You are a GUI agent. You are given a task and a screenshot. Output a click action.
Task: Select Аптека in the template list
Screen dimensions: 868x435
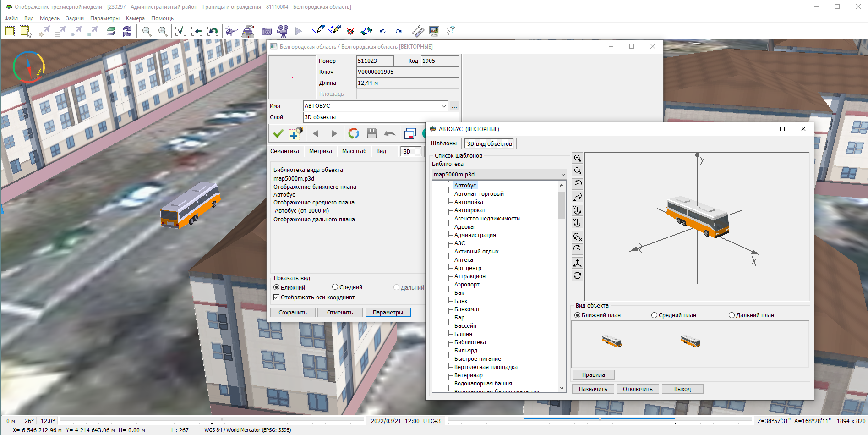point(464,260)
